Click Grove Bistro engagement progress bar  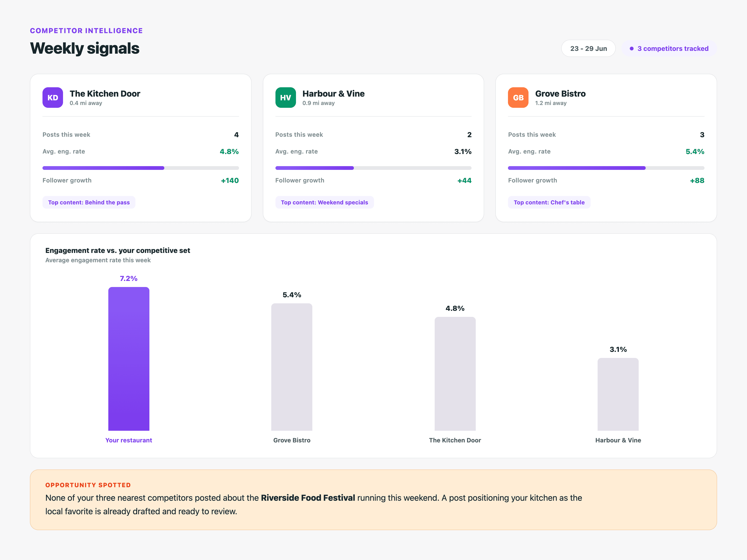pyautogui.click(x=606, y=168)
